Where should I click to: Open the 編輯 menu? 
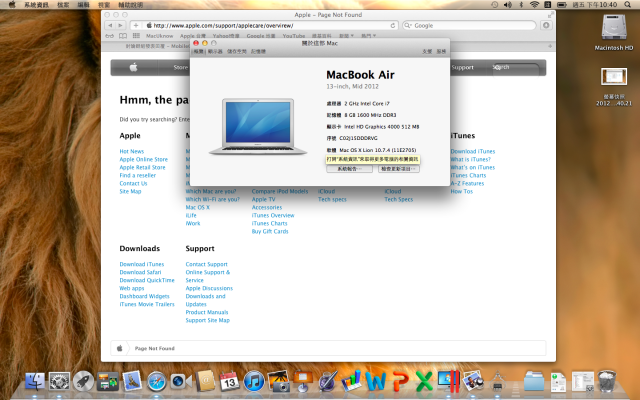(x=83, y=5)
